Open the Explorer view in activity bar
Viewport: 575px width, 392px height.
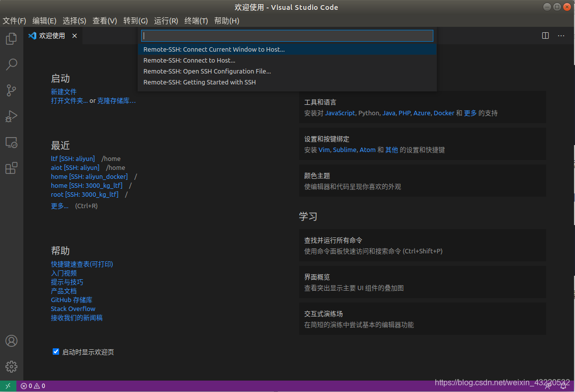click(11, 38)
